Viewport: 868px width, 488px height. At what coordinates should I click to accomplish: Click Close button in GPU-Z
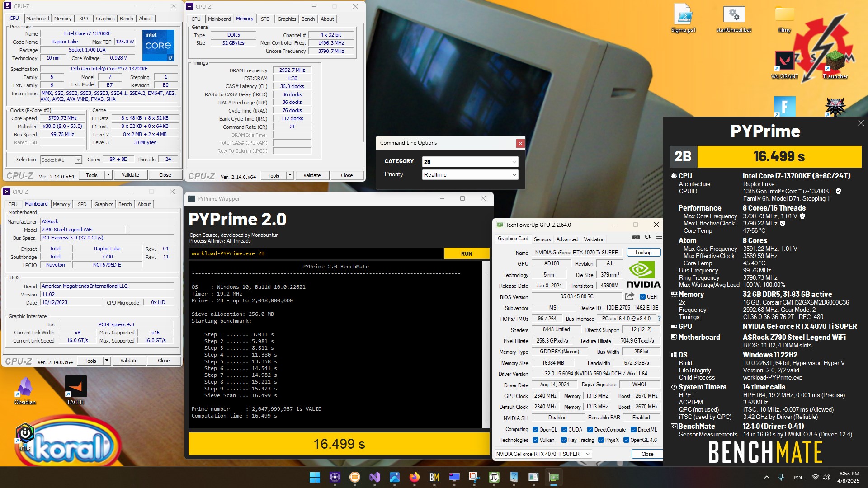(x=647, y=454)
